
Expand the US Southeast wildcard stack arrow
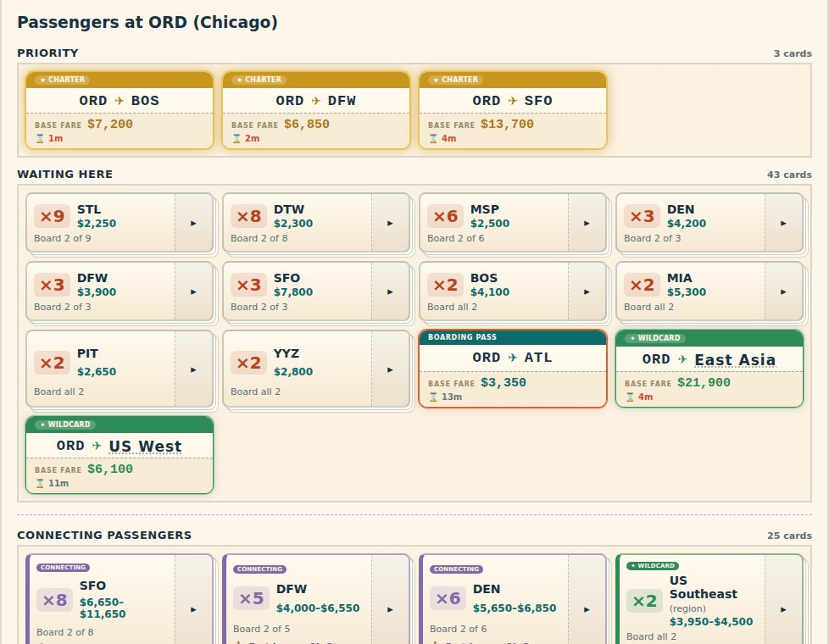[783, 609]
